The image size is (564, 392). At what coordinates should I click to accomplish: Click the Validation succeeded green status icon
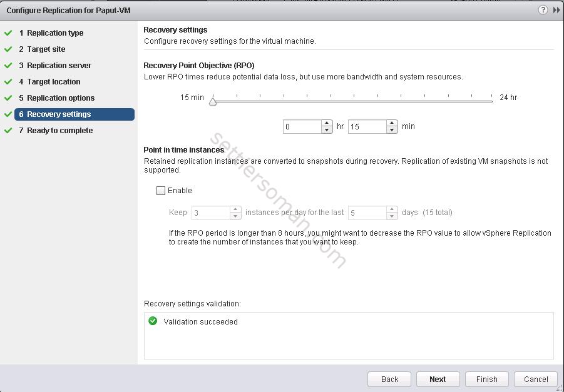(x=153, y=321)
